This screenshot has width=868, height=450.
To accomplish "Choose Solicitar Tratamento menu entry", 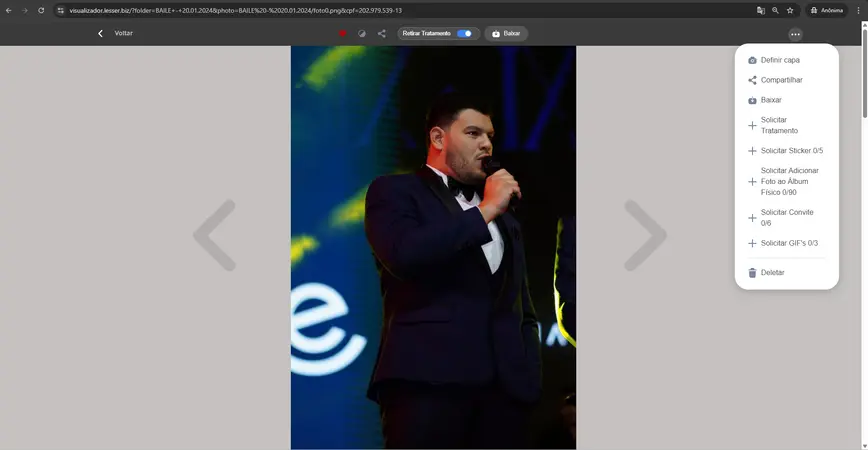I will [x=779, y=125].
